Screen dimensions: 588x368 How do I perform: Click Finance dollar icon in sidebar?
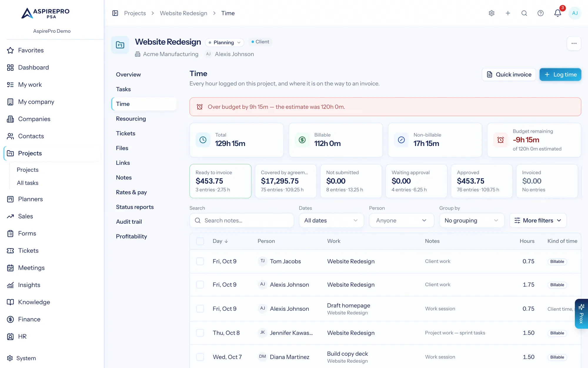pos(10,319)
